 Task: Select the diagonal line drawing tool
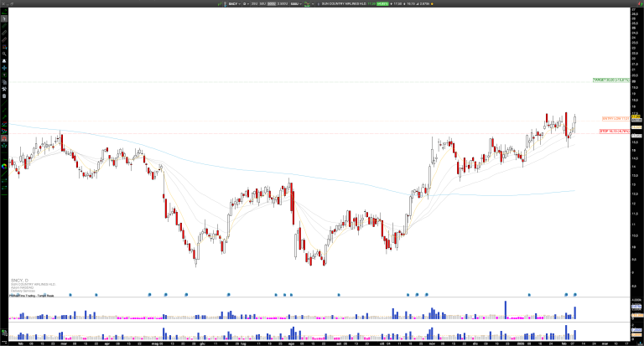4,25
